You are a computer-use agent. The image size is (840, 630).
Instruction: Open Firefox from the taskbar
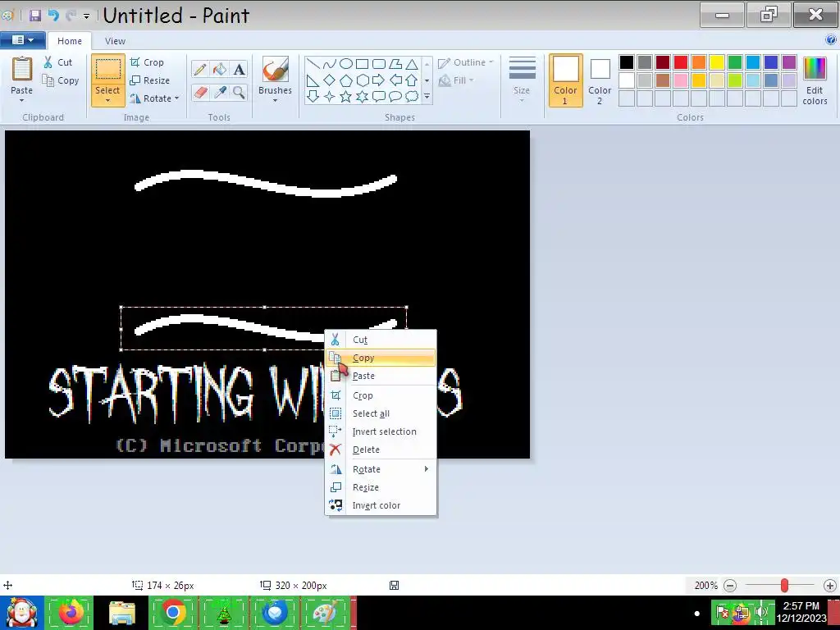pos(71,612)
